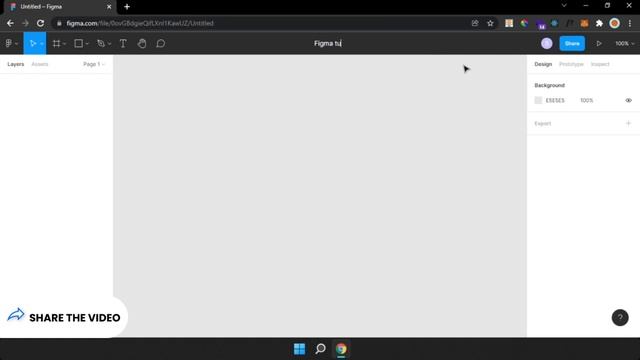
Task: Open the Extensions puzzle icon
Action: pos(599,23)
